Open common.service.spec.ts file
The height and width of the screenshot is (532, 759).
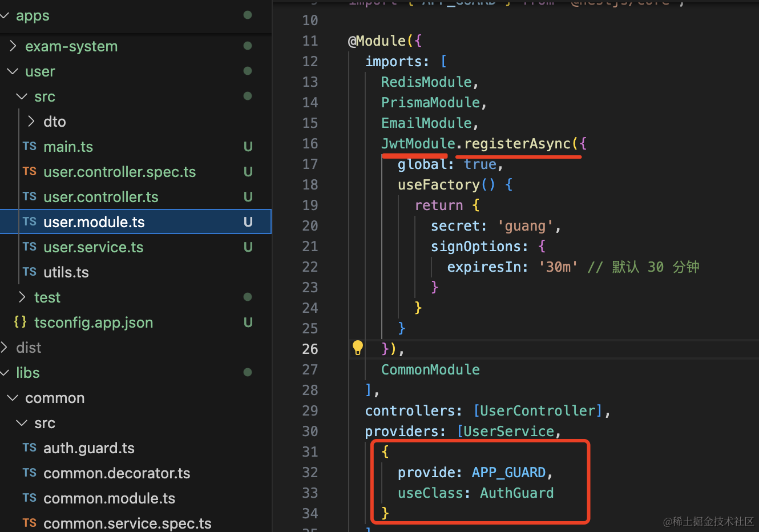pyautogui.click(x=127, y=523)
